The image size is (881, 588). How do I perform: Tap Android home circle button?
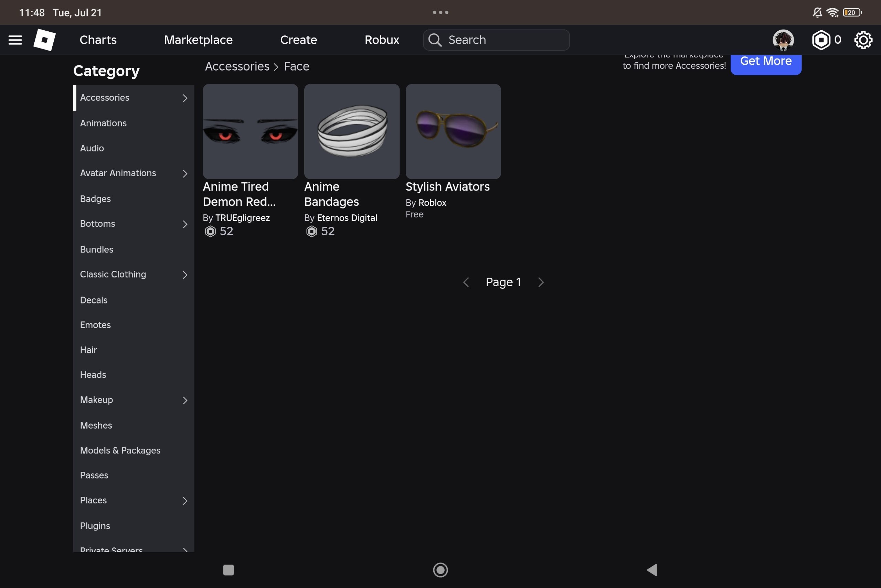[x=440, y=570]
